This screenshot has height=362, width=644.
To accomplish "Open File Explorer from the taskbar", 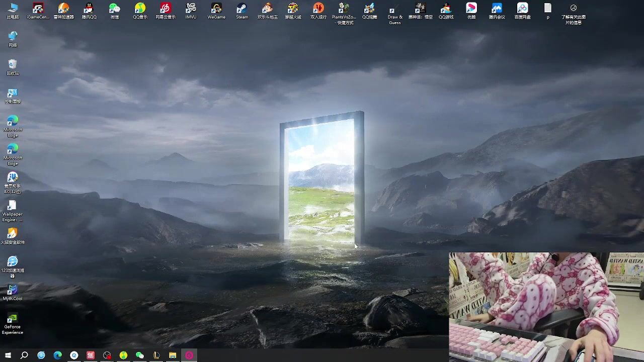I will point(173,355).
